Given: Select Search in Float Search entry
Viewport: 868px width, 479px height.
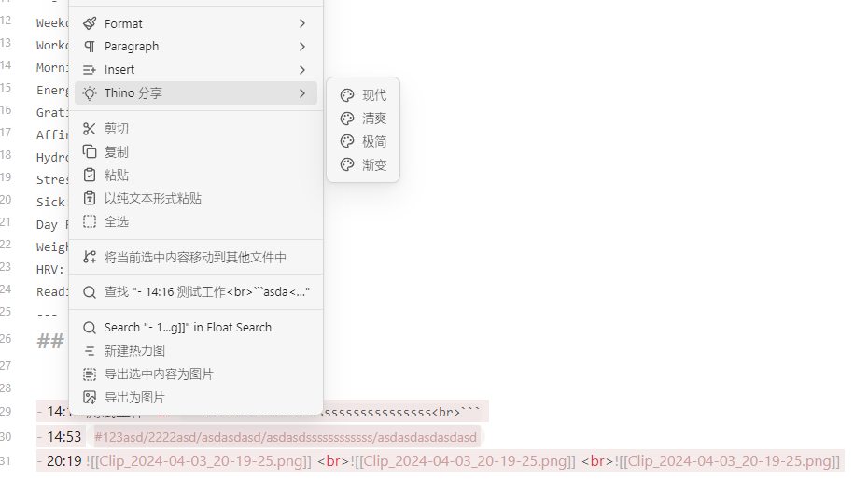Looking at the screenshot, I should (x=196, y=328).
